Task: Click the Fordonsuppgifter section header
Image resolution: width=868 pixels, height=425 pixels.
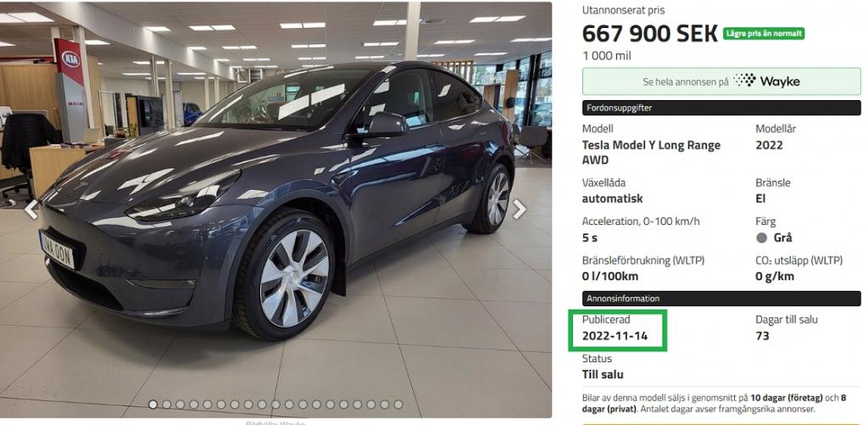Action: pos(721,108)
